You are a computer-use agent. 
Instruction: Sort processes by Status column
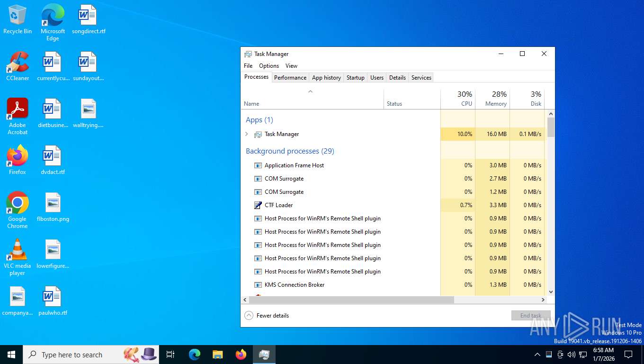412,99
